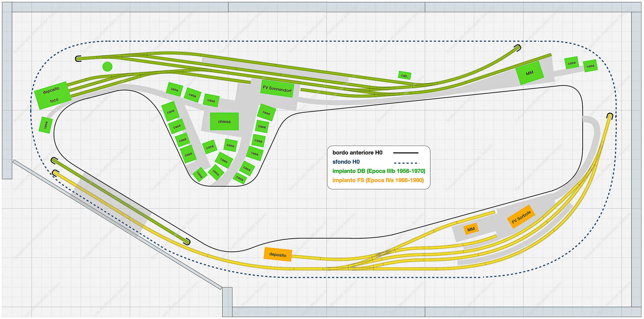Select 'impianto DB (Epoca IIIb 1956-1970)' legend text
Screen dimensions: 644x319
tap(379, 171)
